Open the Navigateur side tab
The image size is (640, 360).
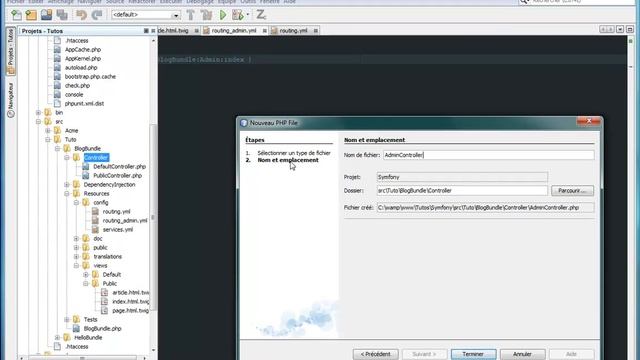pos(11,100)
